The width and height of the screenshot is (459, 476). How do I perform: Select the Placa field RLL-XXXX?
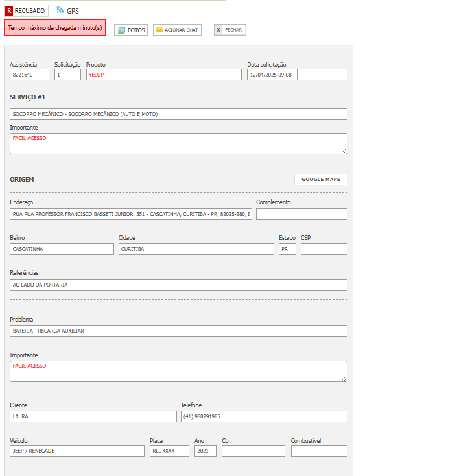[x=169, y=451]
